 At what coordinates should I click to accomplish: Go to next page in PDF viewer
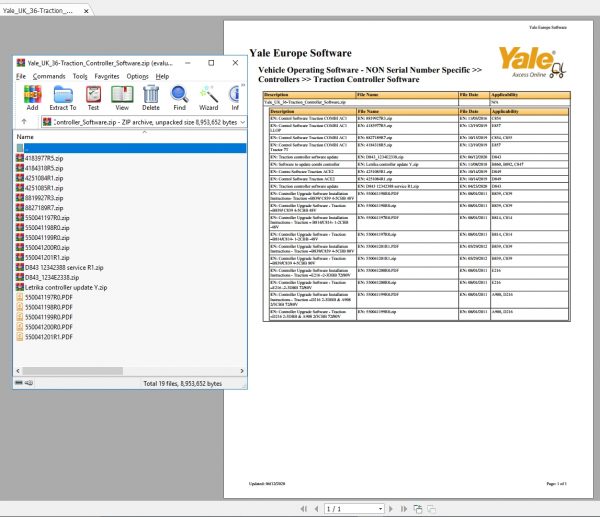391,509
